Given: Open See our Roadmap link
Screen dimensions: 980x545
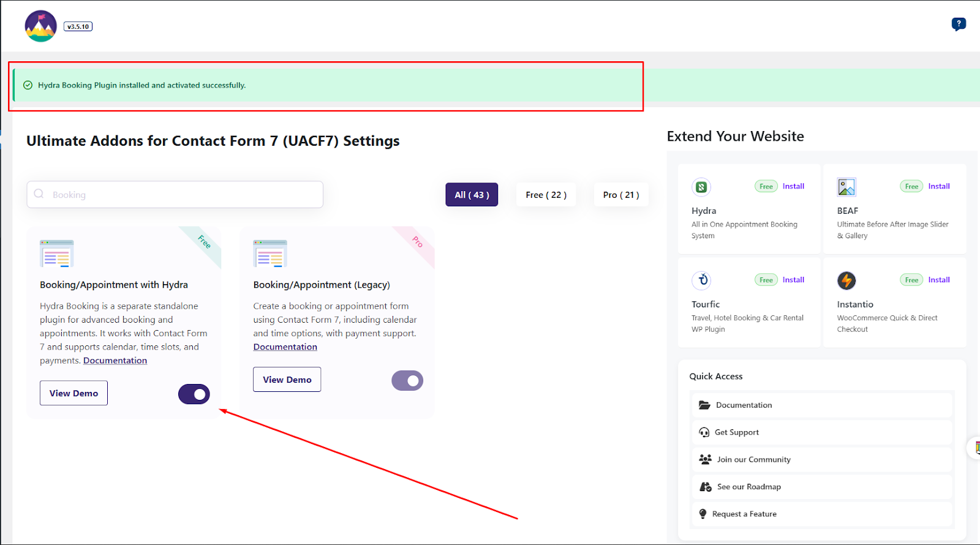Looking at the screenshot, I should 822,487.
